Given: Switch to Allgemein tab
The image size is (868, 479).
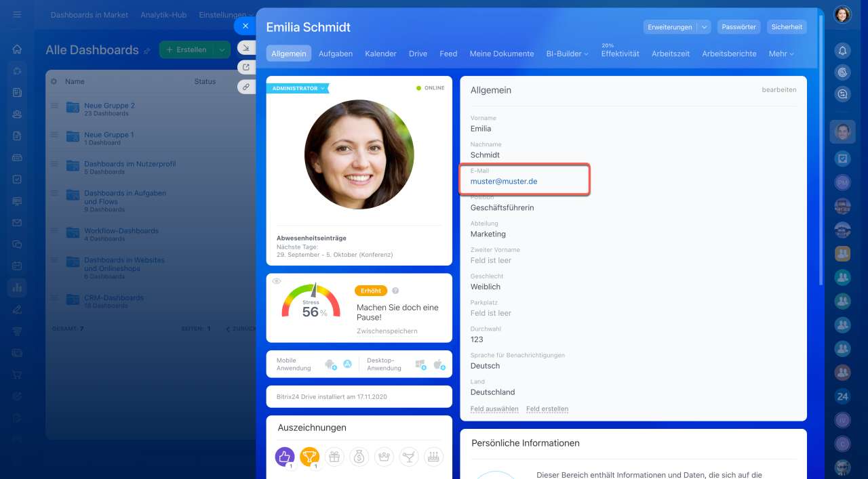Looking at the screenshot, I should [x=289, y=54].
